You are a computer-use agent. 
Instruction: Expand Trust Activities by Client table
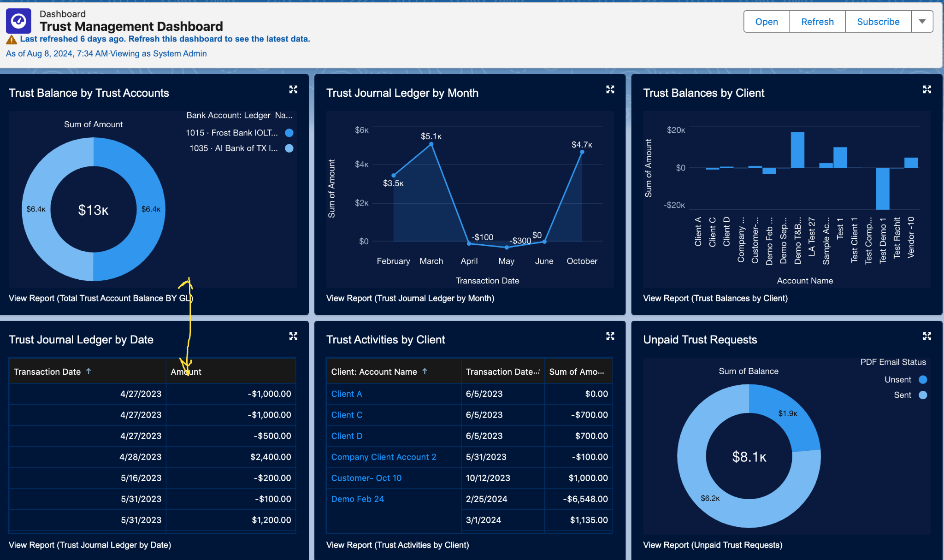pos(610,336)
